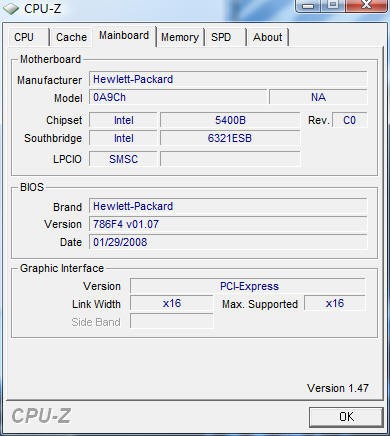Select the Mainboard tab

click(x=124, y=36)
